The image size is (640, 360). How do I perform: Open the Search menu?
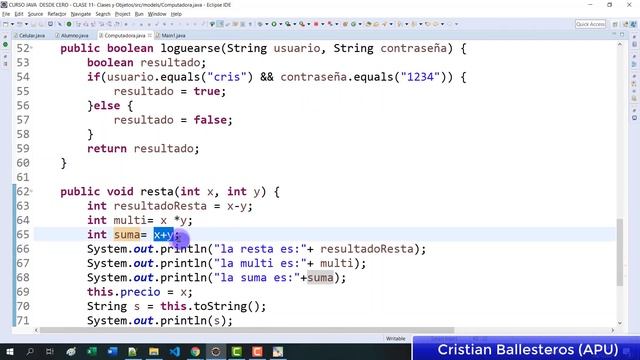point(103,14)
